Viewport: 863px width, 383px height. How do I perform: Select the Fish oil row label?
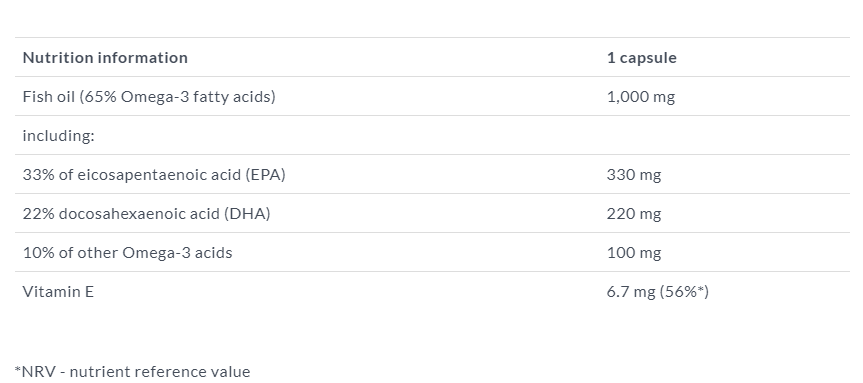149,97
